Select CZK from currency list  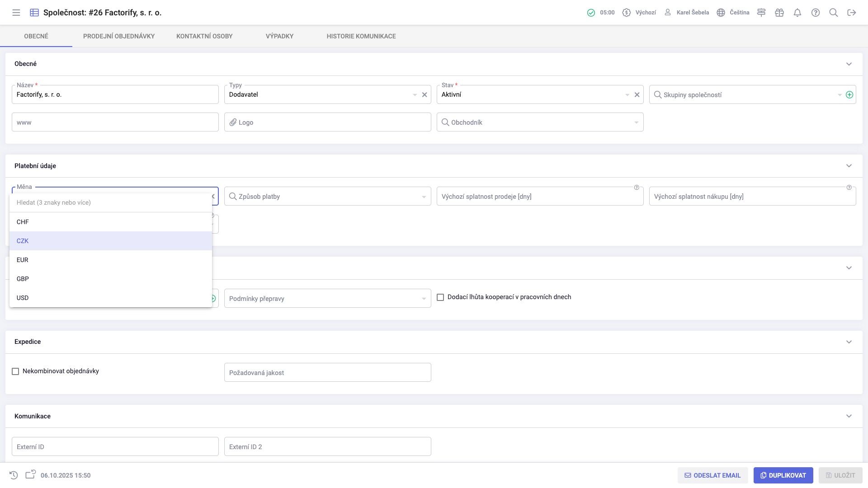(x=23, y=241)
